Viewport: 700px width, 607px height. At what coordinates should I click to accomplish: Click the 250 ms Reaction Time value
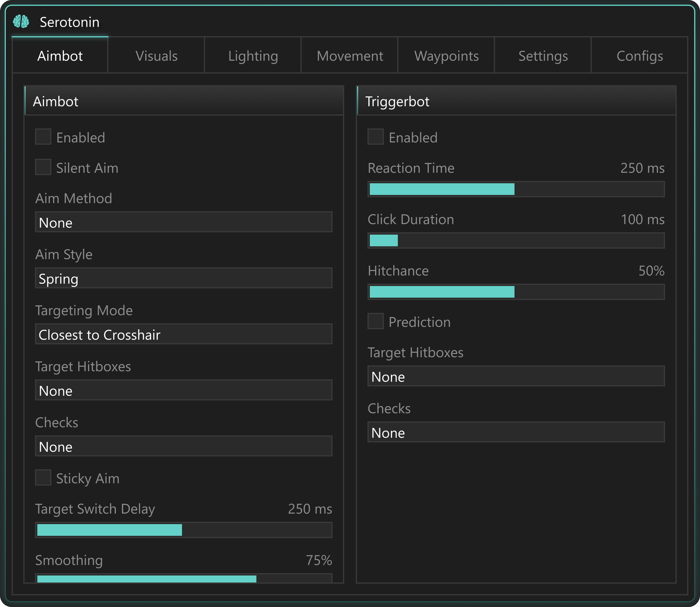click(x=643, y=168)
